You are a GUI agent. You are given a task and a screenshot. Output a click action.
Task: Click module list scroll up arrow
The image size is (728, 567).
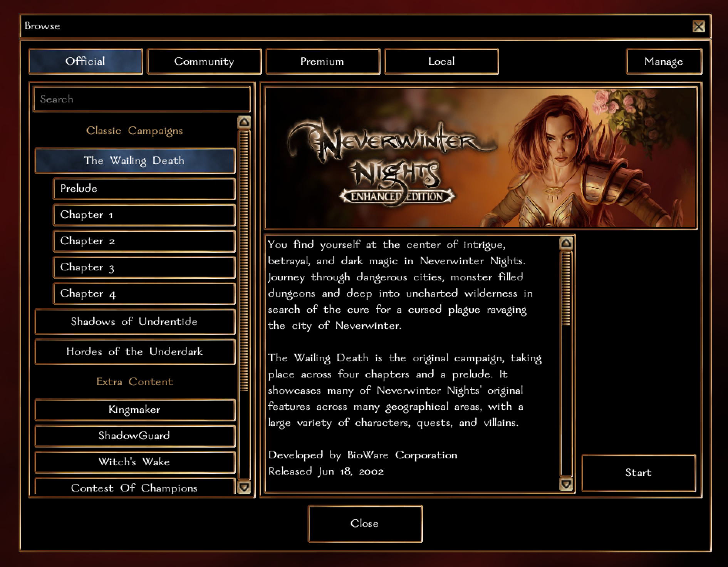point(244,122)
